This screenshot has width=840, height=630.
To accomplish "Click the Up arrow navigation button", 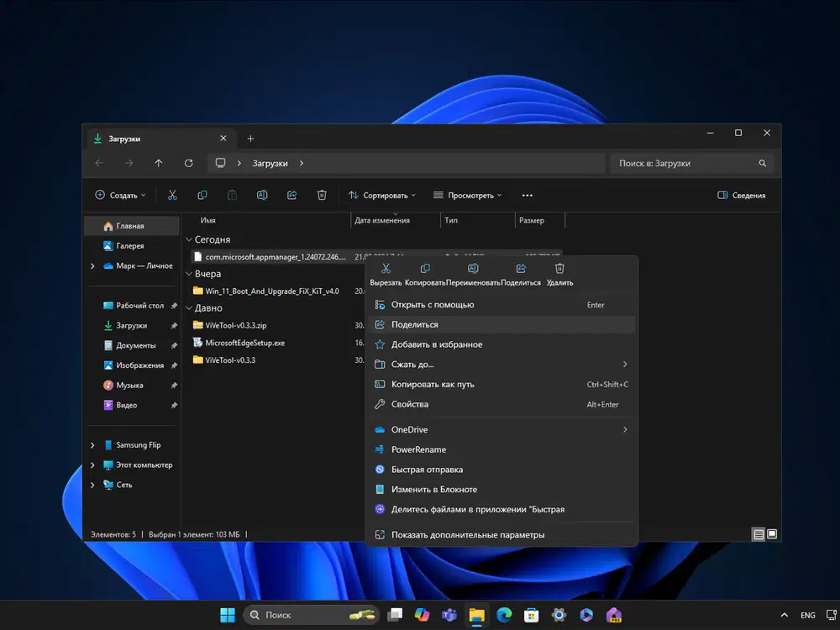I will 159,163.
